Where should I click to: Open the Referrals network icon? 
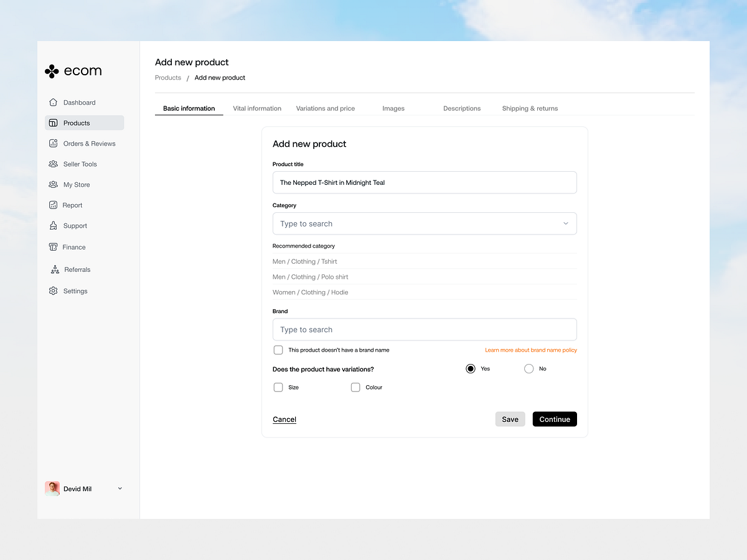pyautogui.click(x=54, y=269)
